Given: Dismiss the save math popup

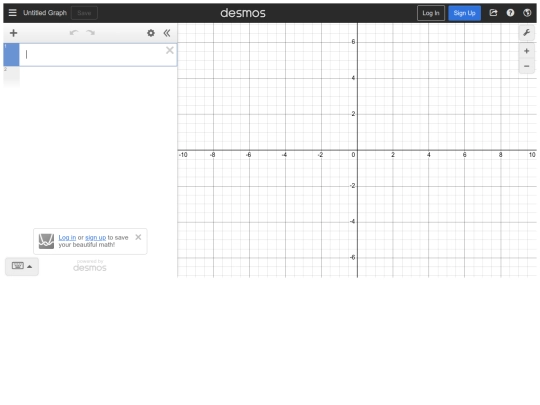Looking at the screenshot, I should pyautogui.click(x=138, y=237).
